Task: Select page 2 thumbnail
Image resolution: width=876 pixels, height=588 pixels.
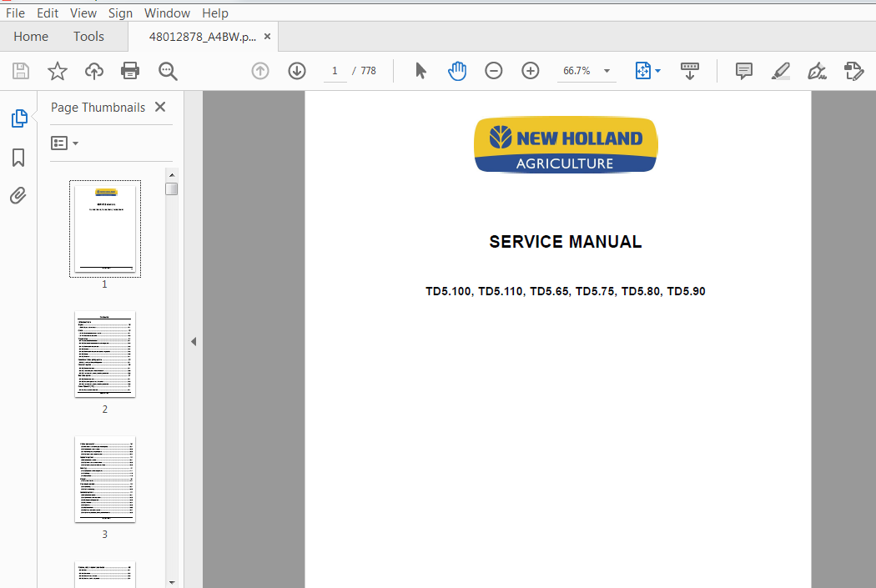Action: [x=105, y=354]
